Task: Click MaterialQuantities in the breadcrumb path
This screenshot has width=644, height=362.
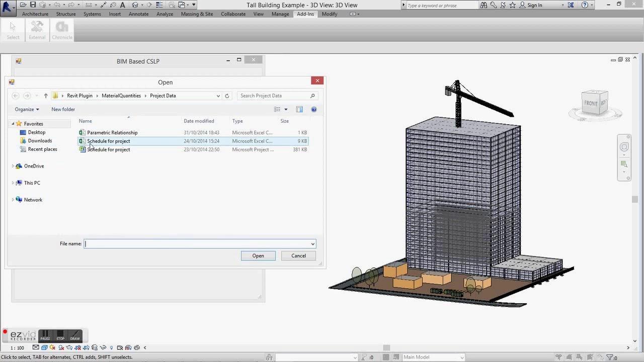Action: [x=121, y=96]
